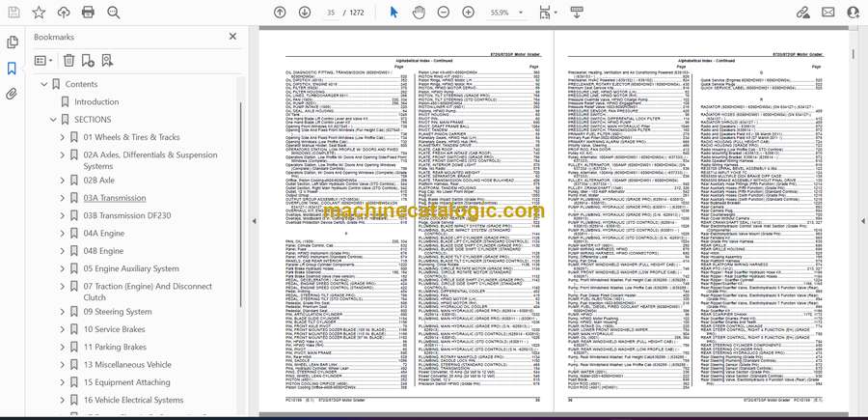This screenshot has width=868, height=420.
Task: Select the 09 Steering System bookmark
Action: point(118,312)
